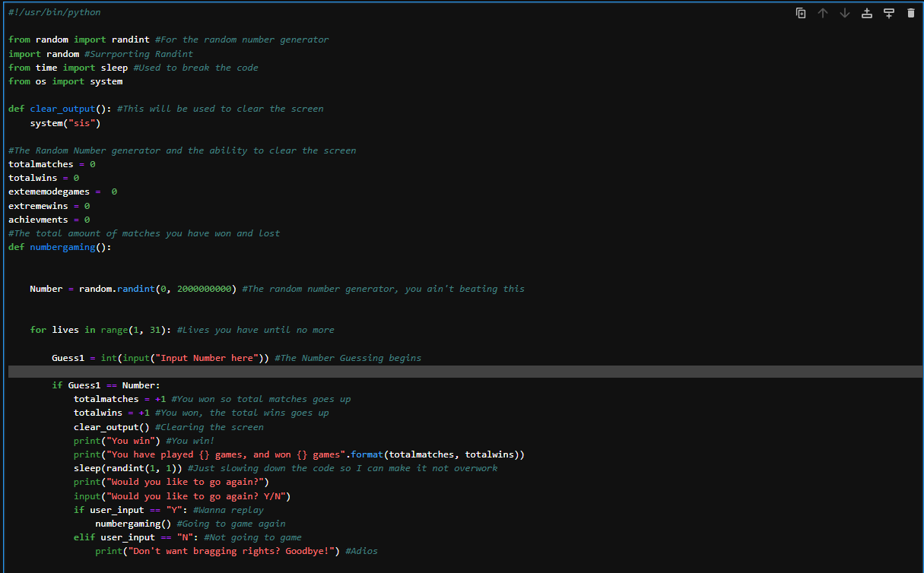Viewport: 924px width, 573px height.
Task: Click the comment "#Lives you have until no more"
Action: click(x=256, y=330)
